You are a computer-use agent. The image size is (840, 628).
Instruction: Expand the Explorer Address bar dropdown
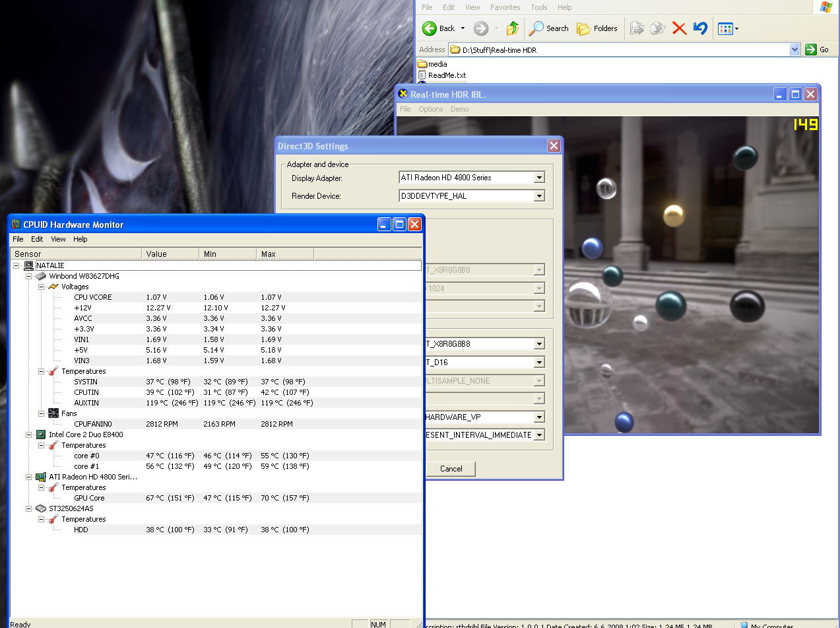click(794, 50)
